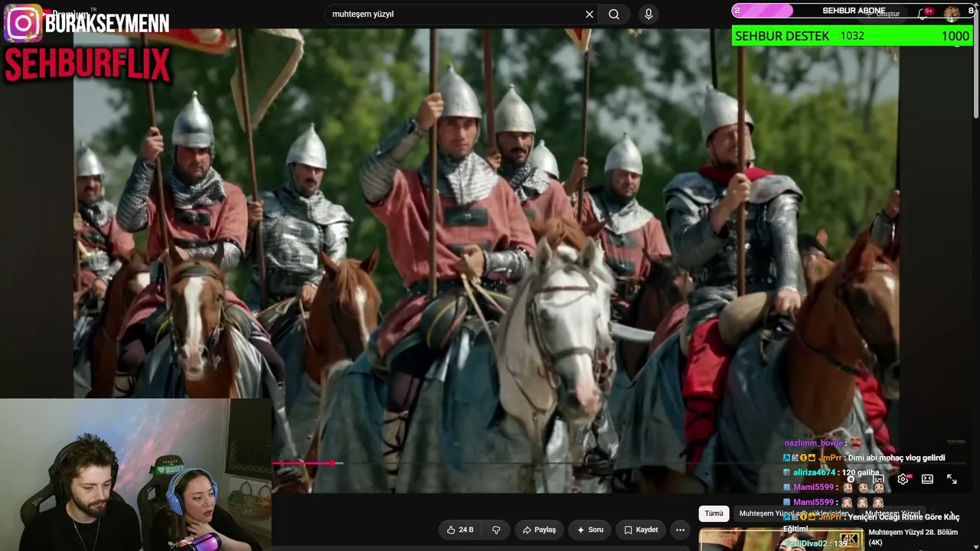Click the search magnifier button
Image resolution: width=980 pixels, height=551 pixels.
[x=614, y=15]
